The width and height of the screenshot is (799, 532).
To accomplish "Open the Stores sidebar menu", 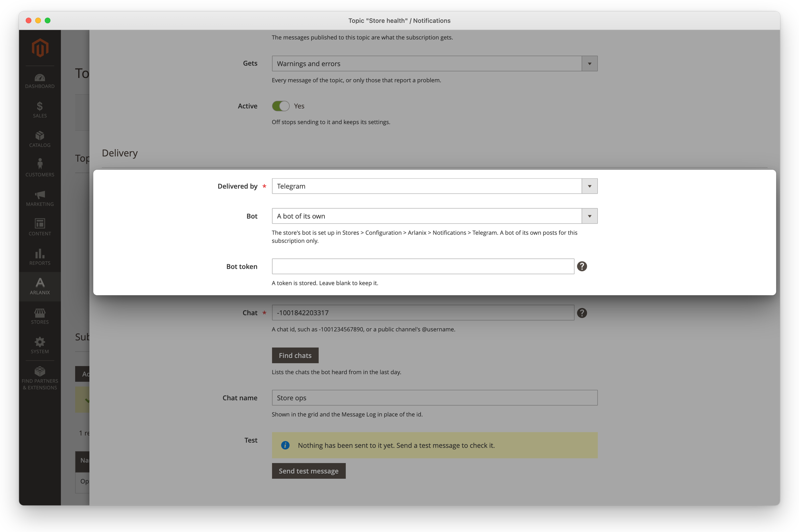I will pos(40,316).
